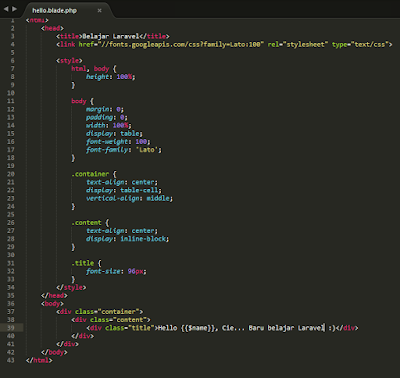Image resolution: width=400 pixels, height=378 pixels.
Task: Click the 'font-weight: 100;' declaration
Action: click(118, 142)
